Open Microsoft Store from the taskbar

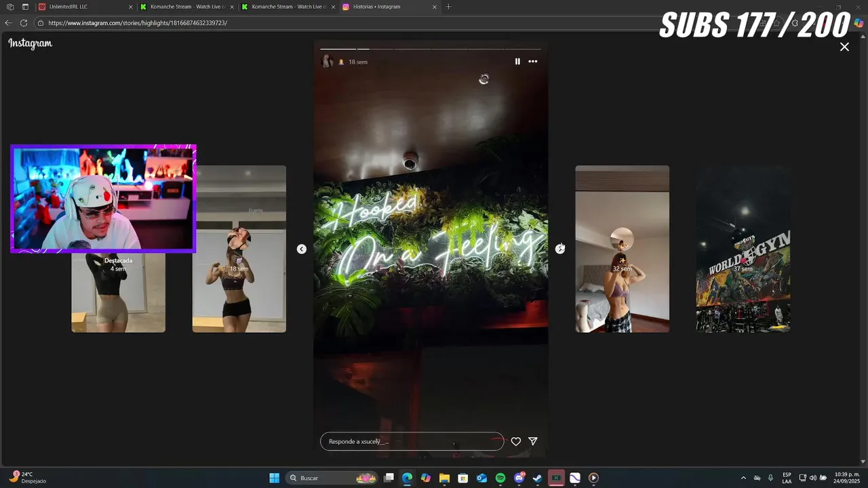[x=463, y=478]
